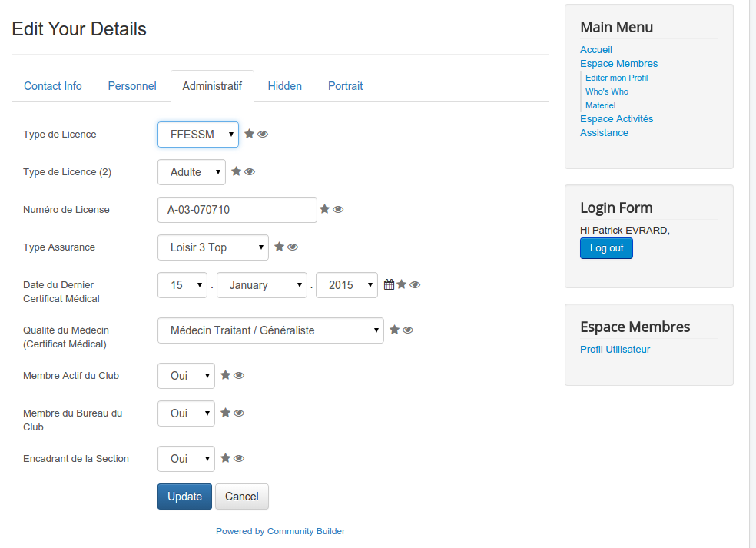
Task: Click the star icon beside Encadrant de la Section
Action: 225,458
